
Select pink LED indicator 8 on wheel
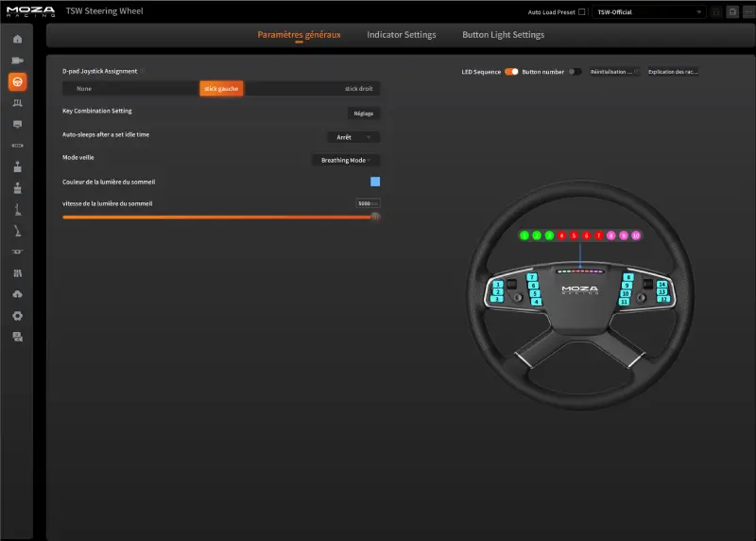click(610, 236)
